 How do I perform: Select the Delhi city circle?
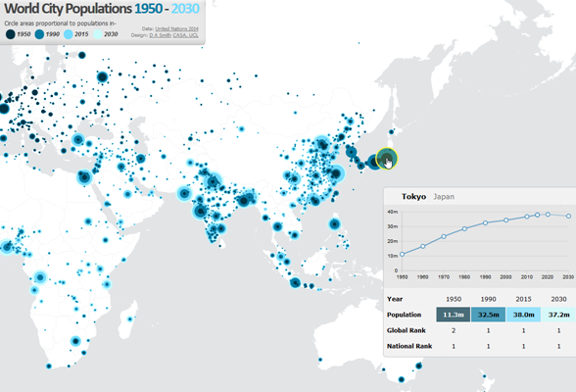click(x=213, y=181)
